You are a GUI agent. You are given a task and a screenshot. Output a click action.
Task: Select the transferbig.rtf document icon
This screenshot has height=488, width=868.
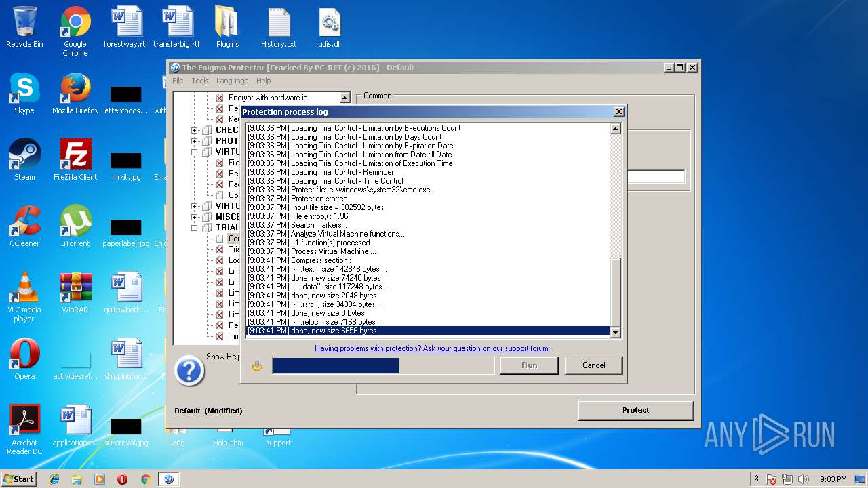coord(177,28)
